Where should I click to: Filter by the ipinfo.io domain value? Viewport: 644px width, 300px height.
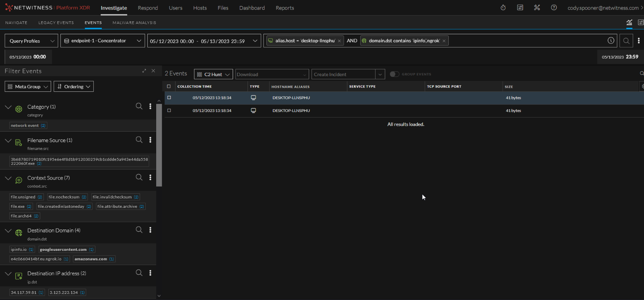pyautogui.click(x=22, y=249)
